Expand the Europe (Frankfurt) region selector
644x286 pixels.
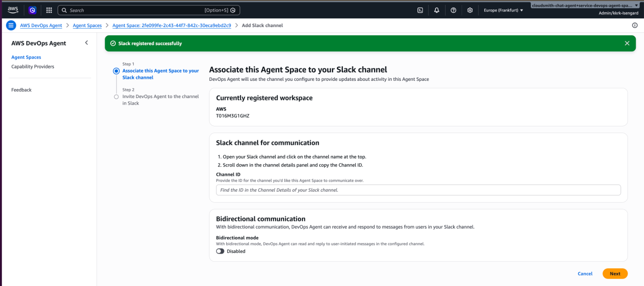504,10
